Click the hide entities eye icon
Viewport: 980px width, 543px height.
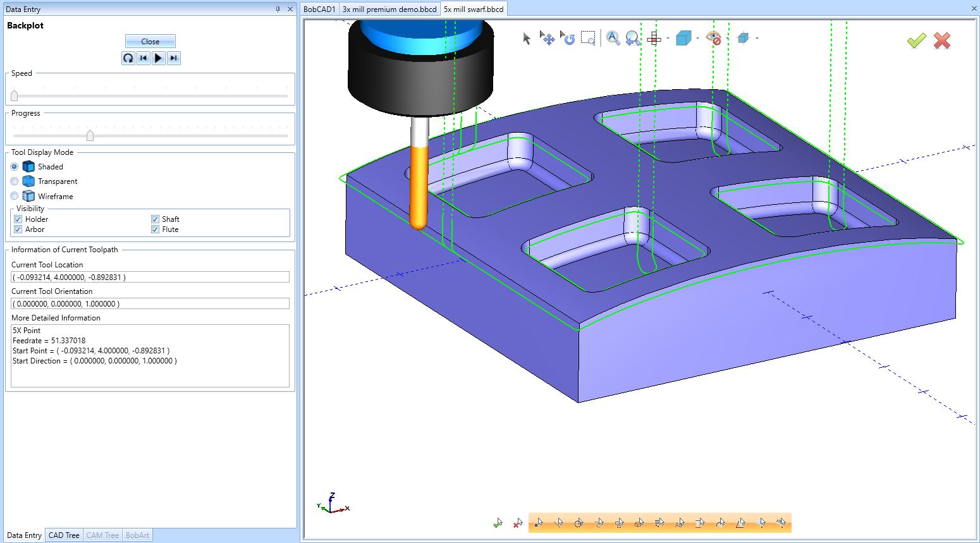pyautogui.click(x=714, y=38)
